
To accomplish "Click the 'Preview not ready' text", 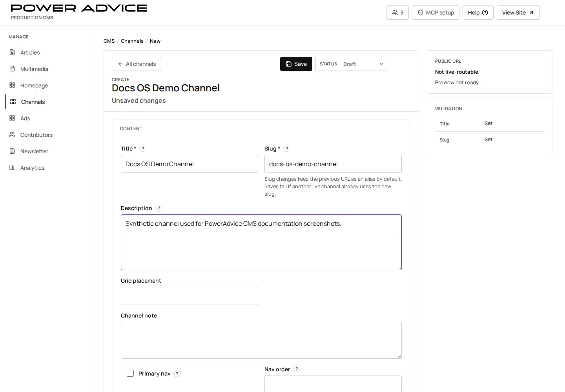I will (x=457, y=82).
